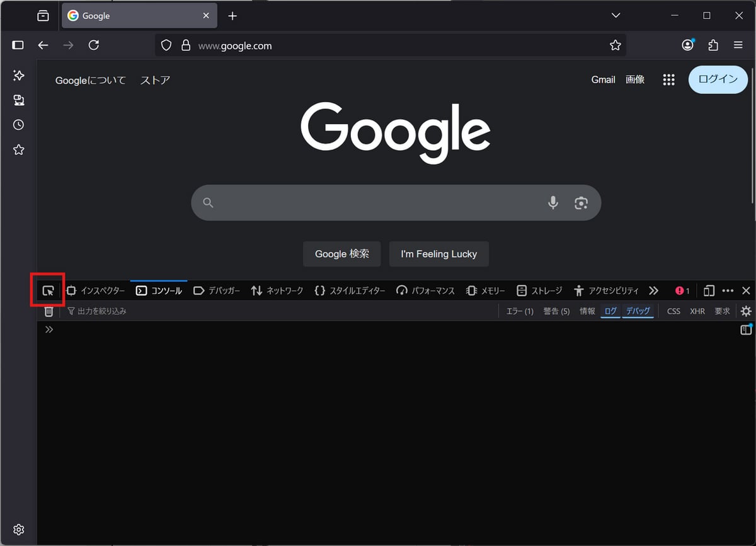This screenshot has height=546, width=756.
Task: Open devtools three-dot options menu
Action: pos(728,291)
